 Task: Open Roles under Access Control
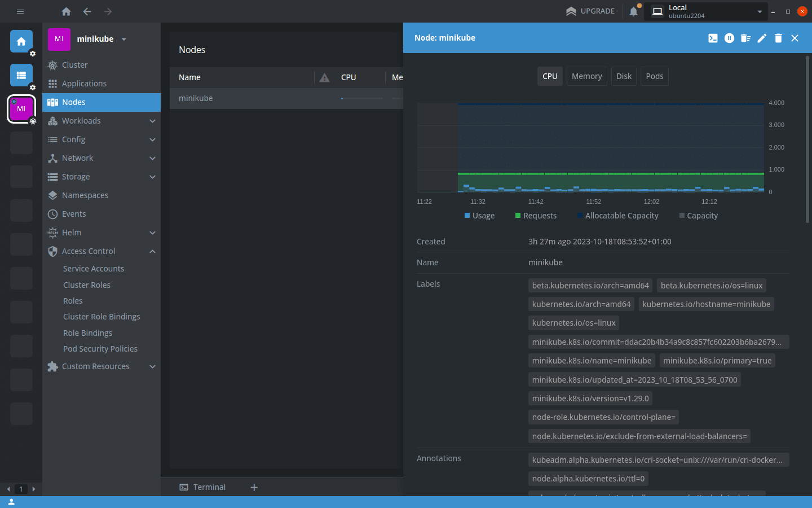click(73, 301)
